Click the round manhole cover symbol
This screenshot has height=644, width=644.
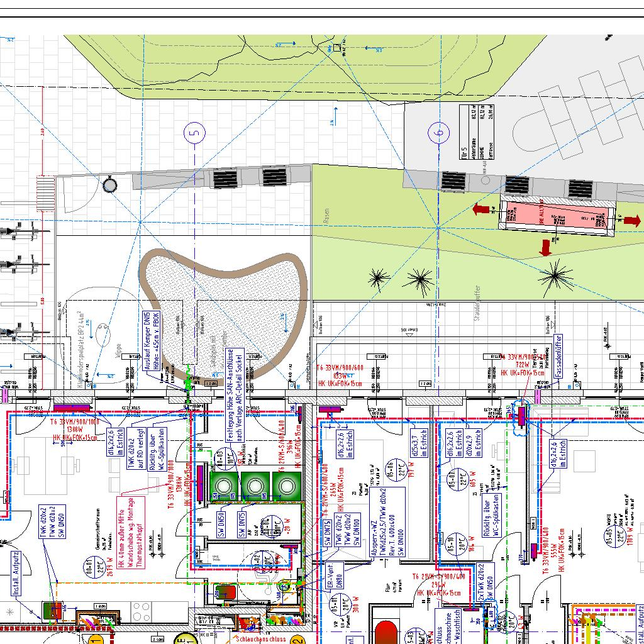(109, 185)
